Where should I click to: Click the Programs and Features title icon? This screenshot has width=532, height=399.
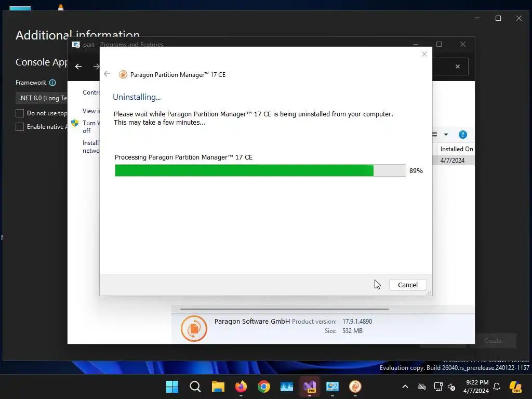coord(76,45)
